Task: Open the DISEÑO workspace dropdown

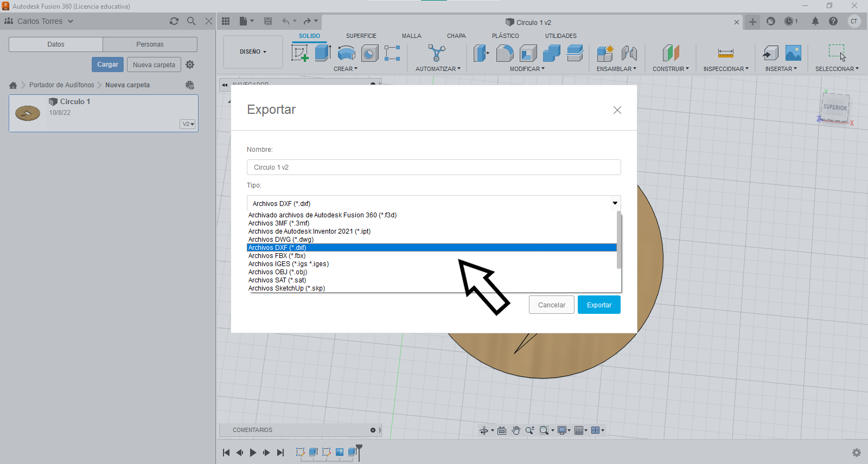Action: (x=253, y=52)
